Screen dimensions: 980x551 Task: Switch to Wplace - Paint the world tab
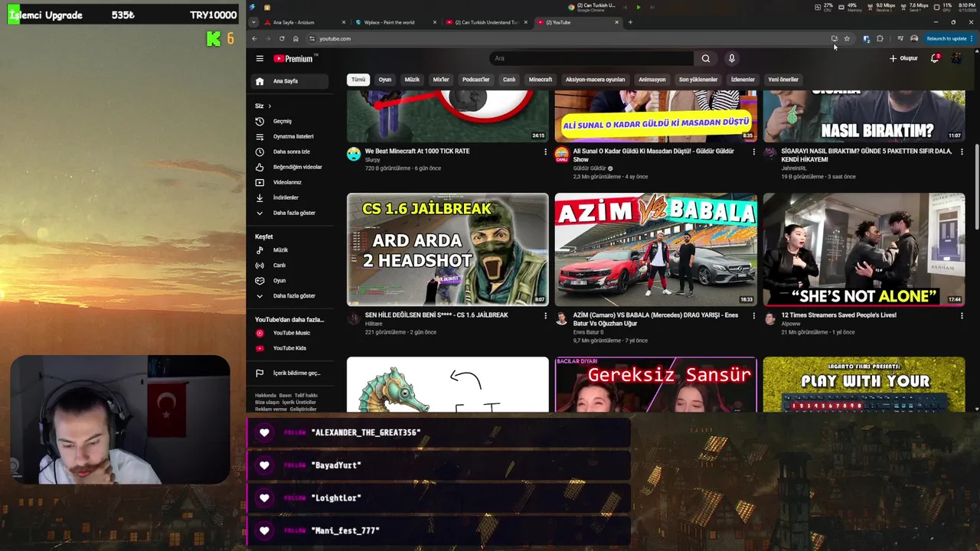click(x=396, y=22)
